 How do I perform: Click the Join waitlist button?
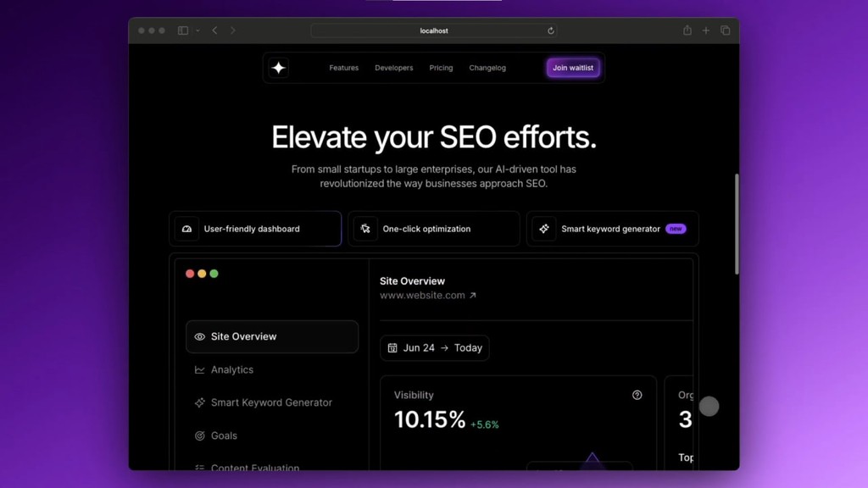click(x=573, y=68)
